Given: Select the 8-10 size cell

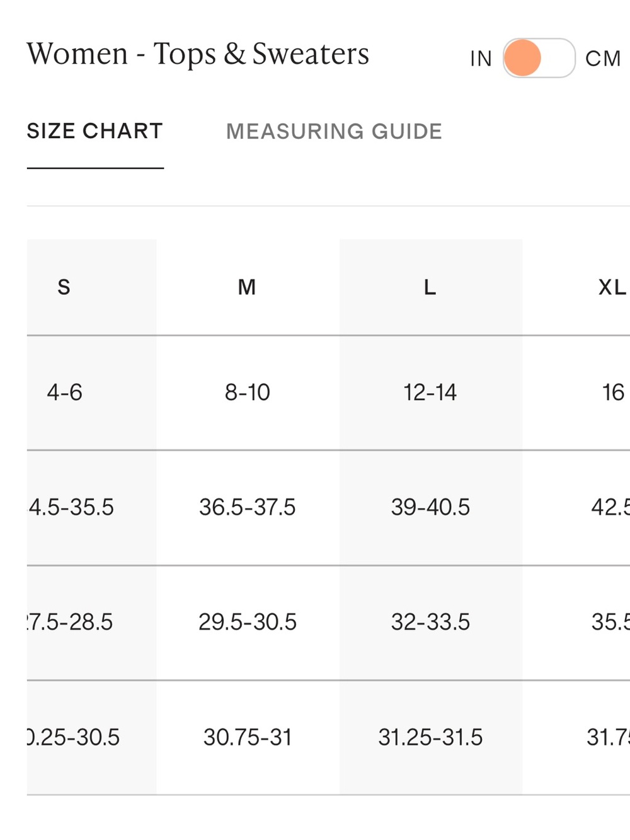Looking at the screenshot, I should 248,393.
